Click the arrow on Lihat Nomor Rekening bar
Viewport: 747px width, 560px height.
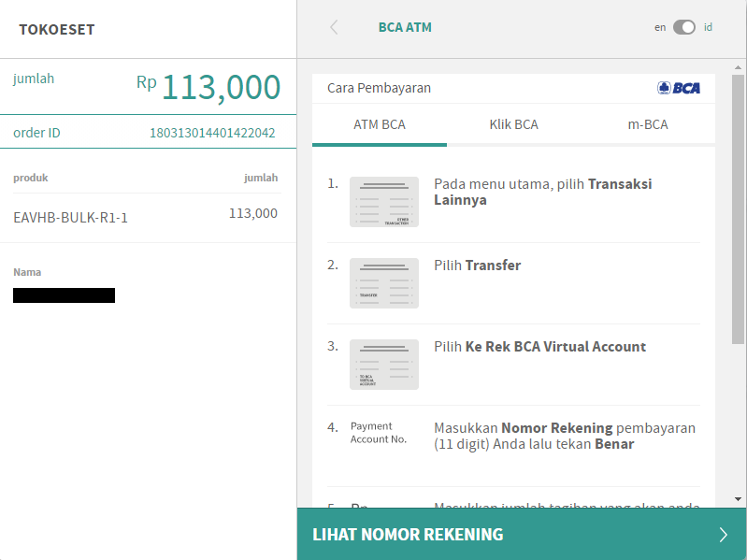(x=724, y=534)
